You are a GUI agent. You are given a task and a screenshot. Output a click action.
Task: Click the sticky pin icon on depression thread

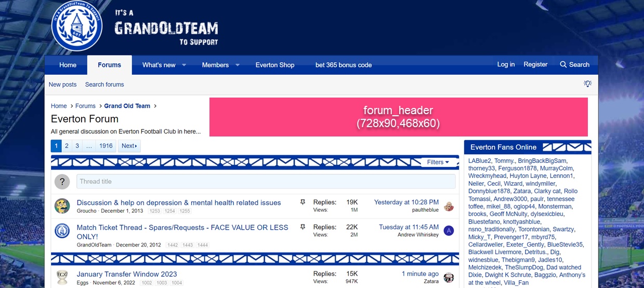point(303,202)
